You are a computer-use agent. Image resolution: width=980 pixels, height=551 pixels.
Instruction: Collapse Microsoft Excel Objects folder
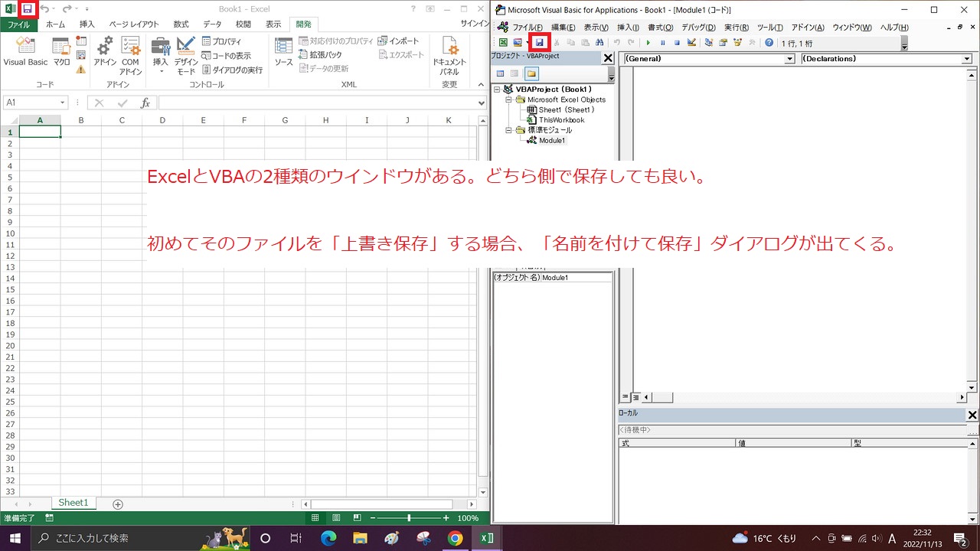tap(508, 99)
